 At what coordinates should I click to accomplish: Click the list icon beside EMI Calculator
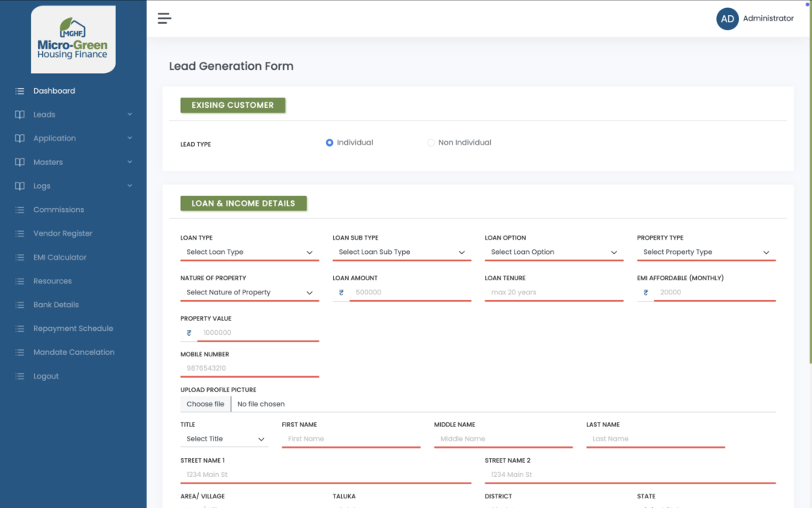(20, 257)
